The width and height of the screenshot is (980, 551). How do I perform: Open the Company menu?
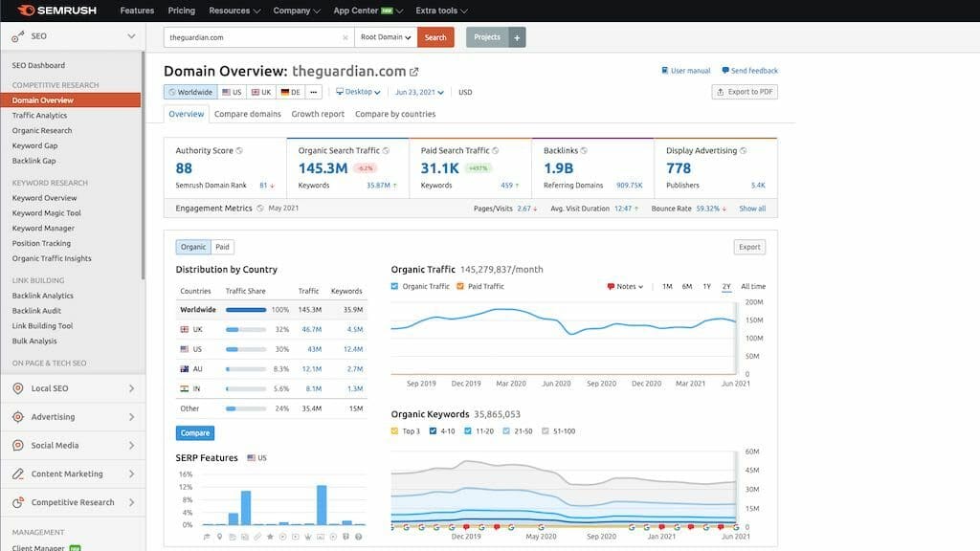[x=297, y=11]
